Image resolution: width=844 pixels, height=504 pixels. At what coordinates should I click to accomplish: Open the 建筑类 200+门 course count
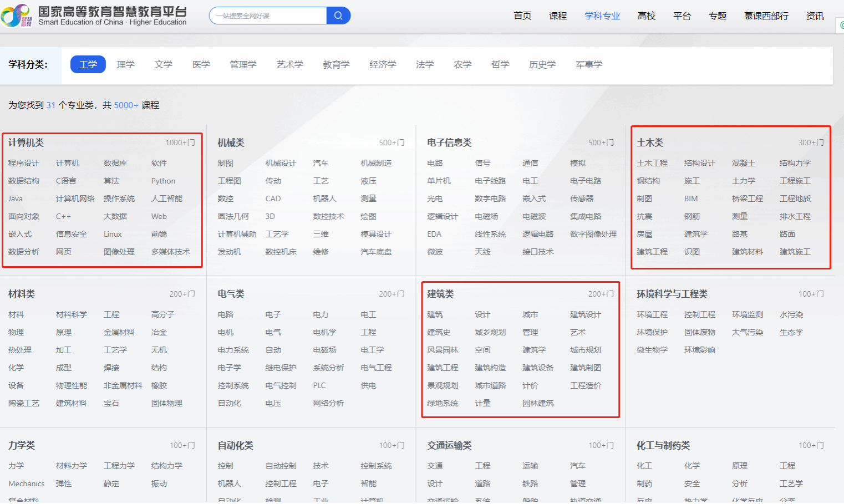[601, 294]
